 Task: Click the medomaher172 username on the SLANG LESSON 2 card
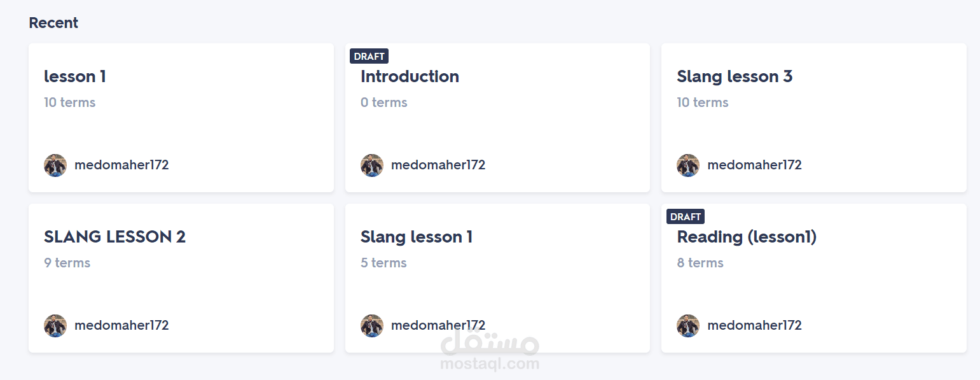[x=121, y=326]
